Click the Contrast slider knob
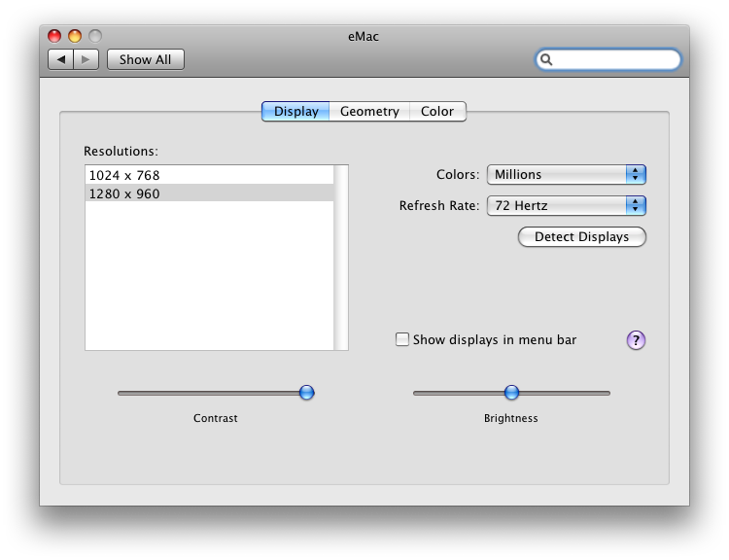The width and height of the screenshot is (729, 560). pos(306,393)
